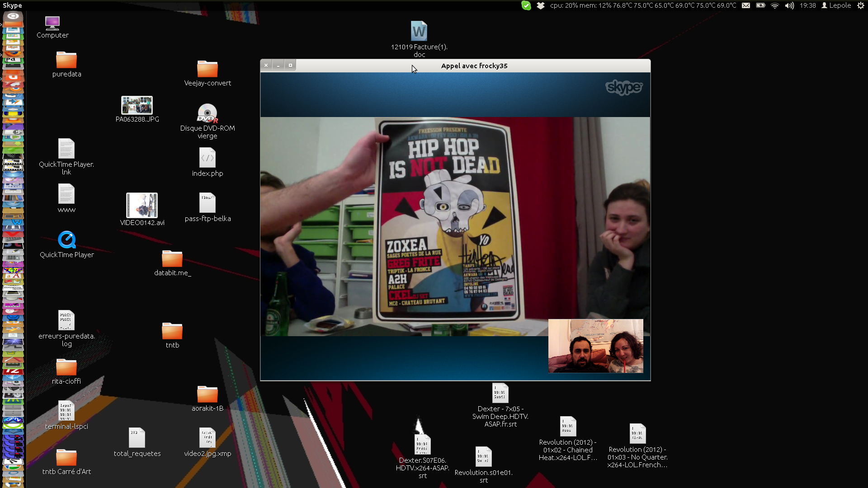868x488 pixels.
Task: Select the PA063288.JPG image thumbnail
Action: pos(137,105)
